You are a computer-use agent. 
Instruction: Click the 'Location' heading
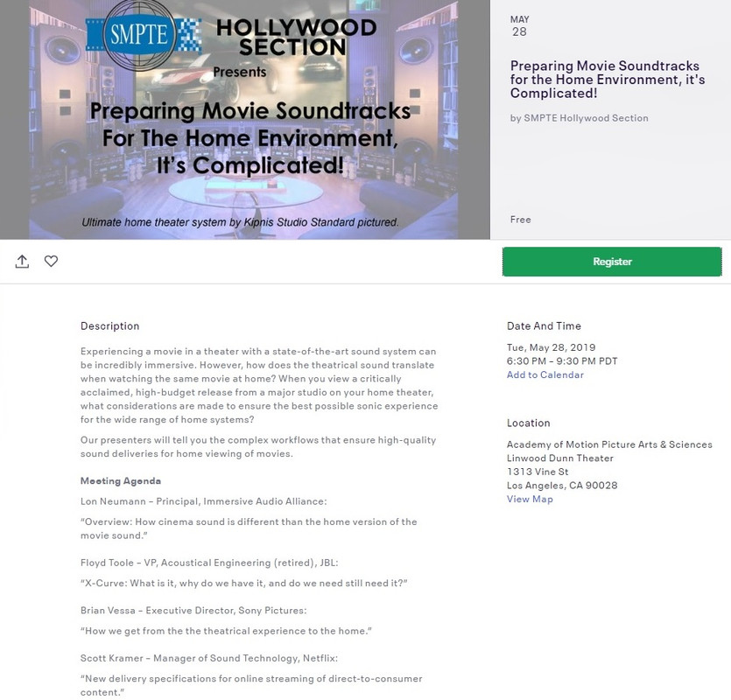(x=528, y=423)
